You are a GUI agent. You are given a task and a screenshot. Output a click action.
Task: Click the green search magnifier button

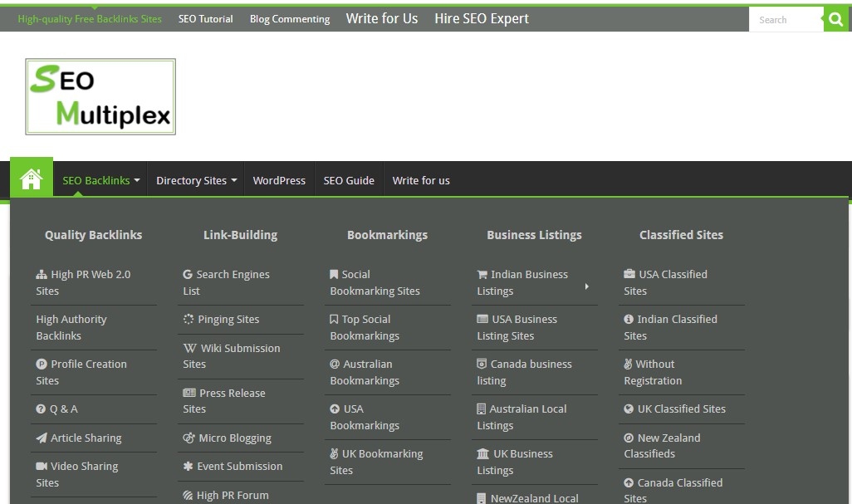pos(835,20)
